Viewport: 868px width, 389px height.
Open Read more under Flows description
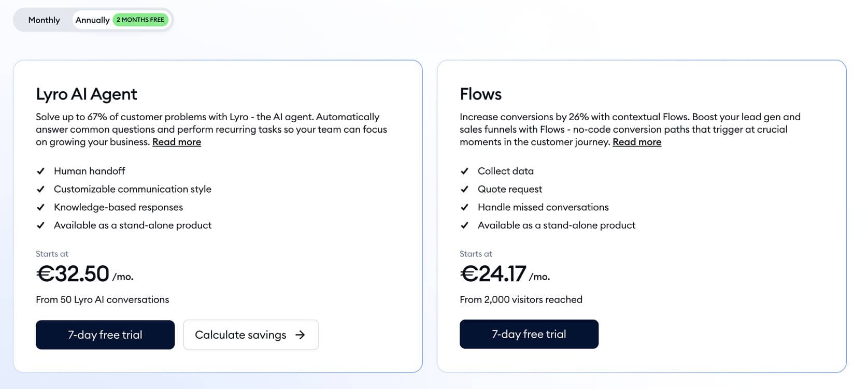636,141
